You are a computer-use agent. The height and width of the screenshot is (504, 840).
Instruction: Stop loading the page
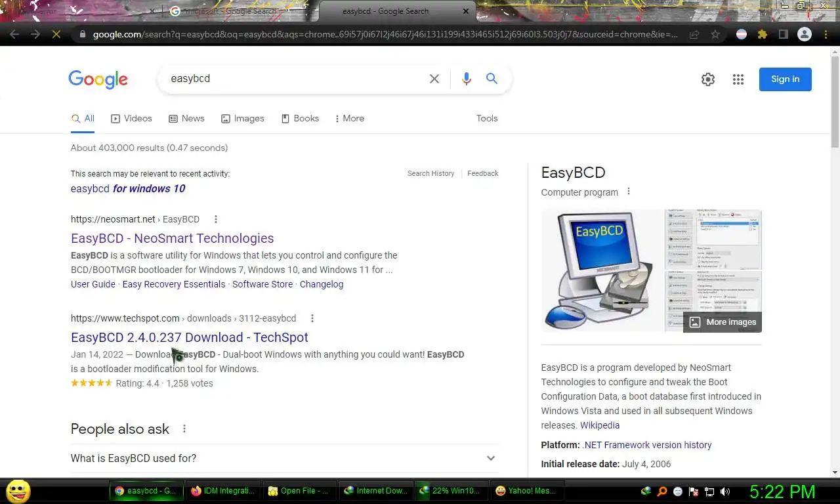pos(56,34)
